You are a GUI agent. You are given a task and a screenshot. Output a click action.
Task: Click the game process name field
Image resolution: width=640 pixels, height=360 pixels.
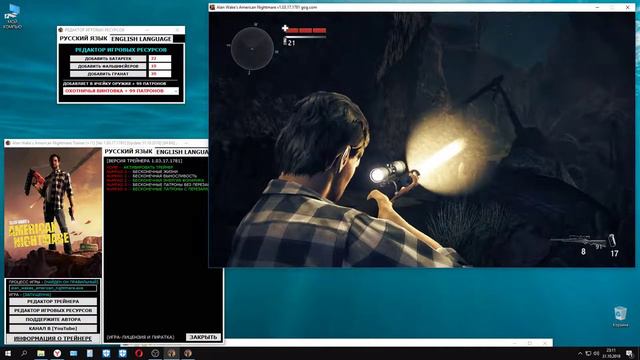pyautogui.click(x=53, y=288)
